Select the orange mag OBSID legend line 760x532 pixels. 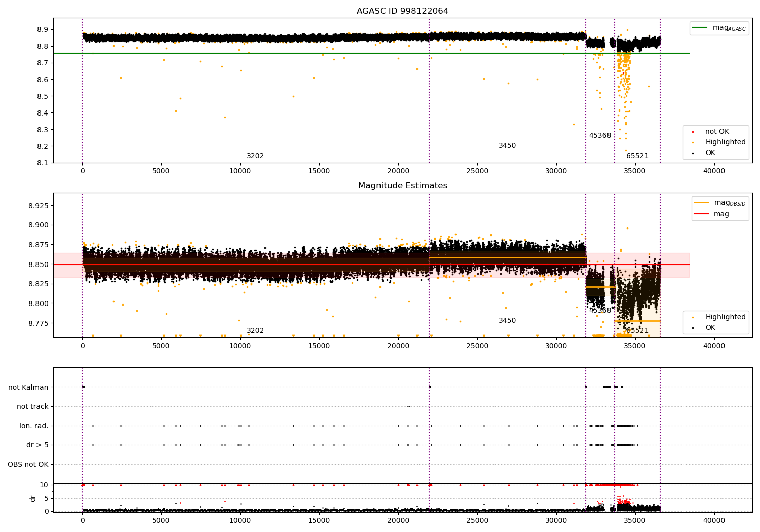coord(702,202)
